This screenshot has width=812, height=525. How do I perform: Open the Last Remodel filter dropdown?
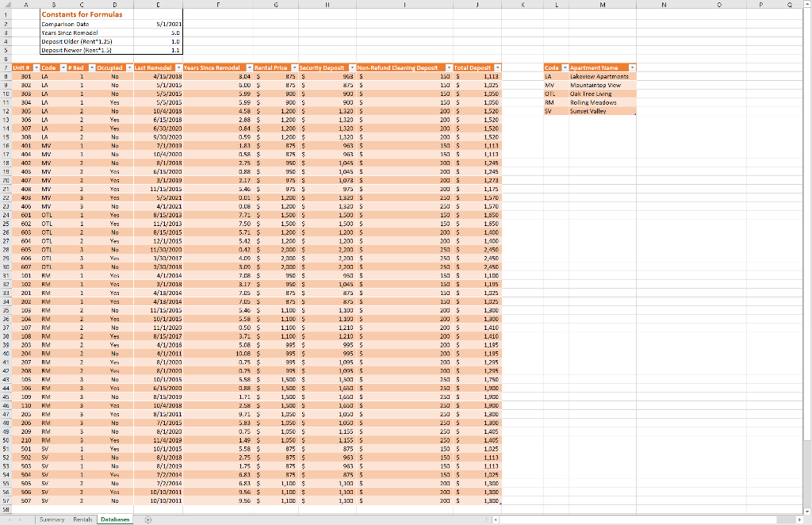(178, 68)
